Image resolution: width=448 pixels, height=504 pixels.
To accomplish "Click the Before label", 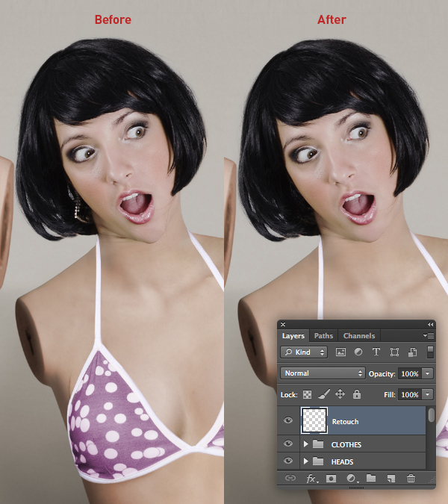I will click(x=113, y=19).
